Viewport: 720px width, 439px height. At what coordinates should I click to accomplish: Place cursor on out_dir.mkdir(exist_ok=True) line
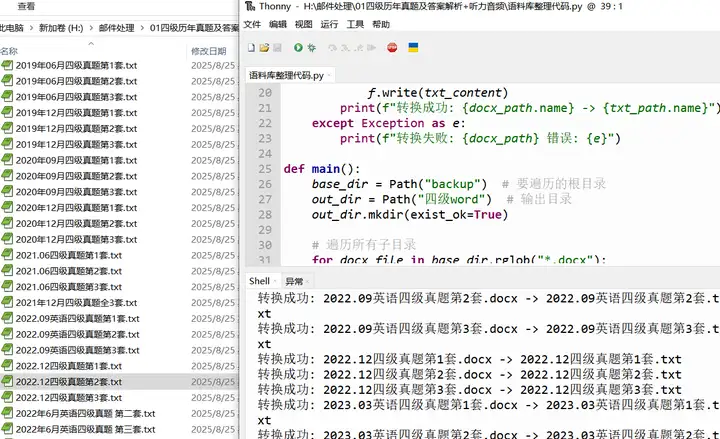point(410,214)
